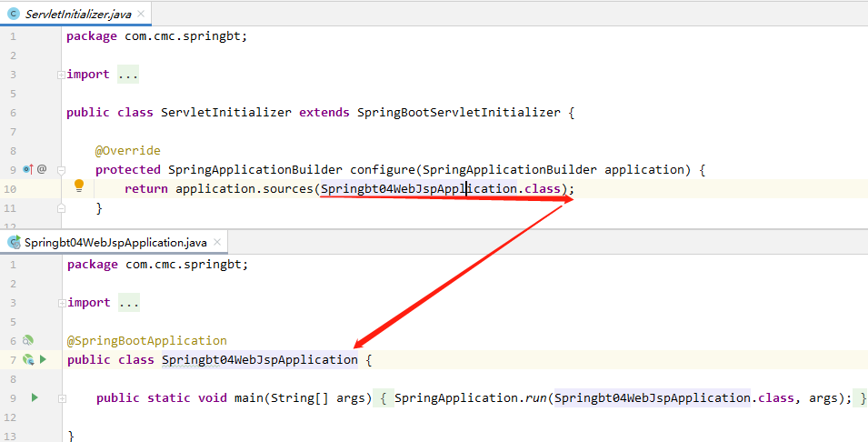This screenshot has height=442, width=868.
Task: Click line number 7 in bottom editor gutter
Action: point(14,360)
